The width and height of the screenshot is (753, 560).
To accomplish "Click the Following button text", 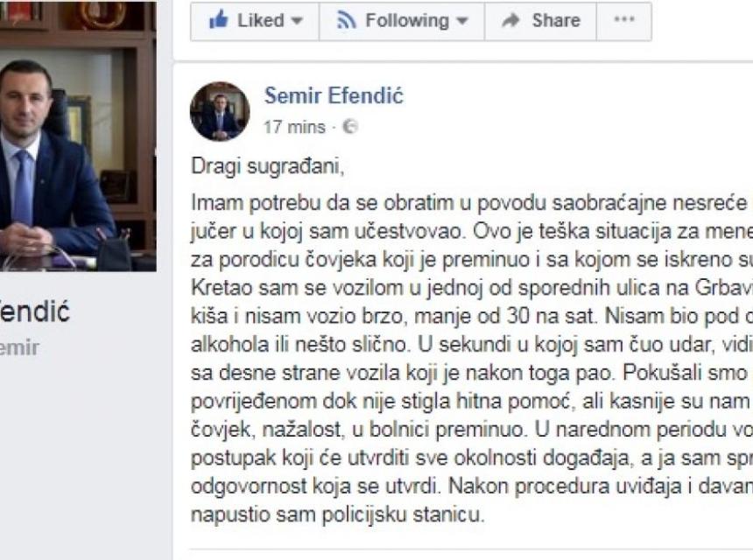I will coord(407,20).
